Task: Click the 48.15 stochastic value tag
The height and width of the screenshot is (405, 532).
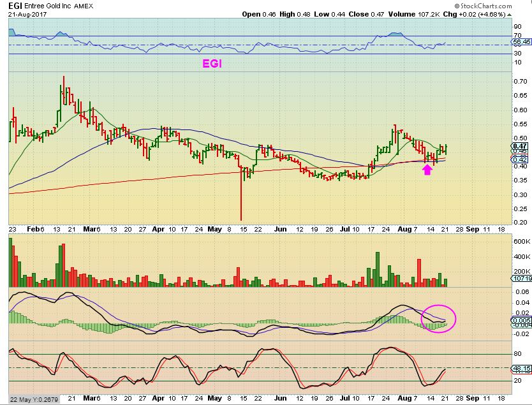Action: (x=522, y=368)
